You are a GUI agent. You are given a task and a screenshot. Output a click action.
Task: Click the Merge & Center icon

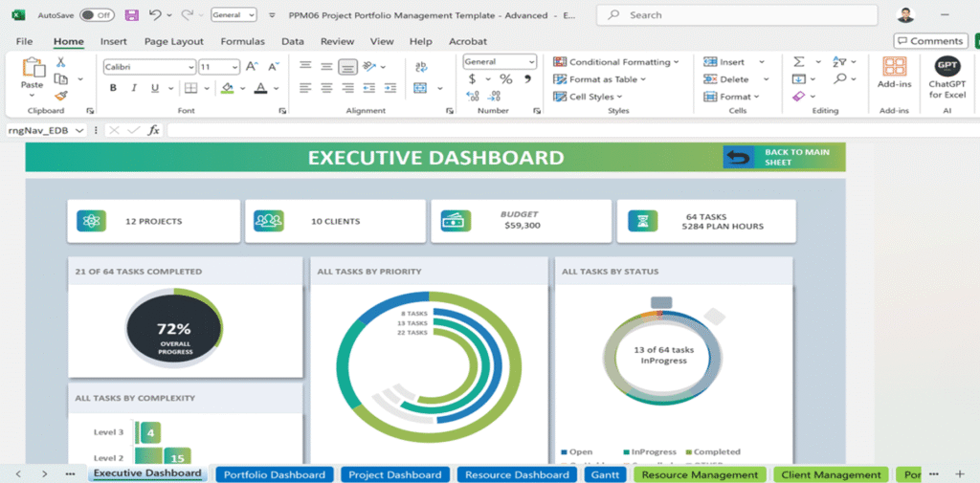pos(420,88)
